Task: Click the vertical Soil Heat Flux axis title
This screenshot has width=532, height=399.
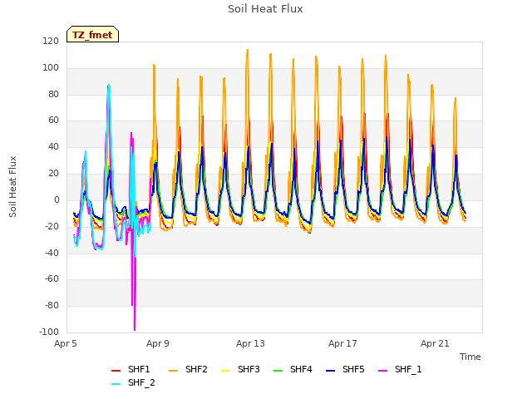Action: pos(12,186)
